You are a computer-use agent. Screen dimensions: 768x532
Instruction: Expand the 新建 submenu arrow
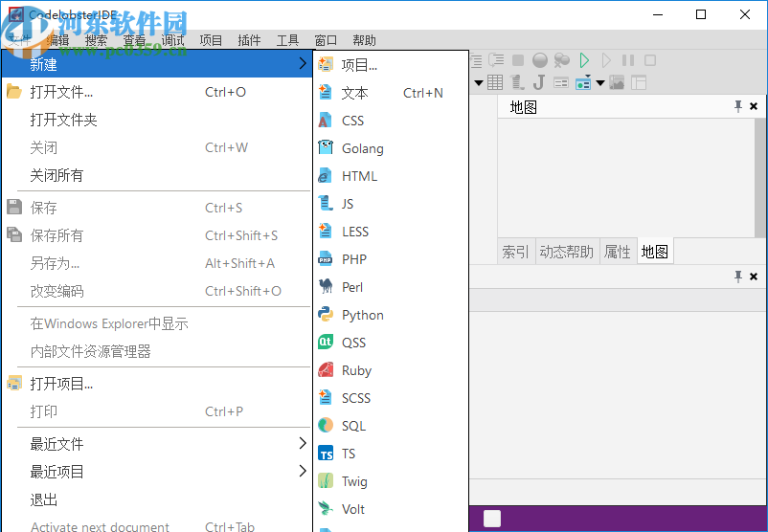tap(303, 62)
